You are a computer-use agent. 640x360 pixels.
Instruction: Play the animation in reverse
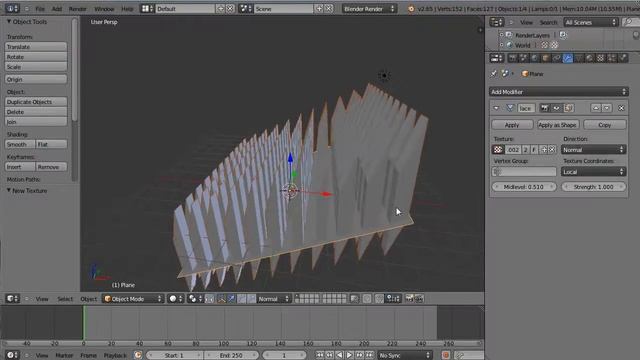tap(339, 355)
